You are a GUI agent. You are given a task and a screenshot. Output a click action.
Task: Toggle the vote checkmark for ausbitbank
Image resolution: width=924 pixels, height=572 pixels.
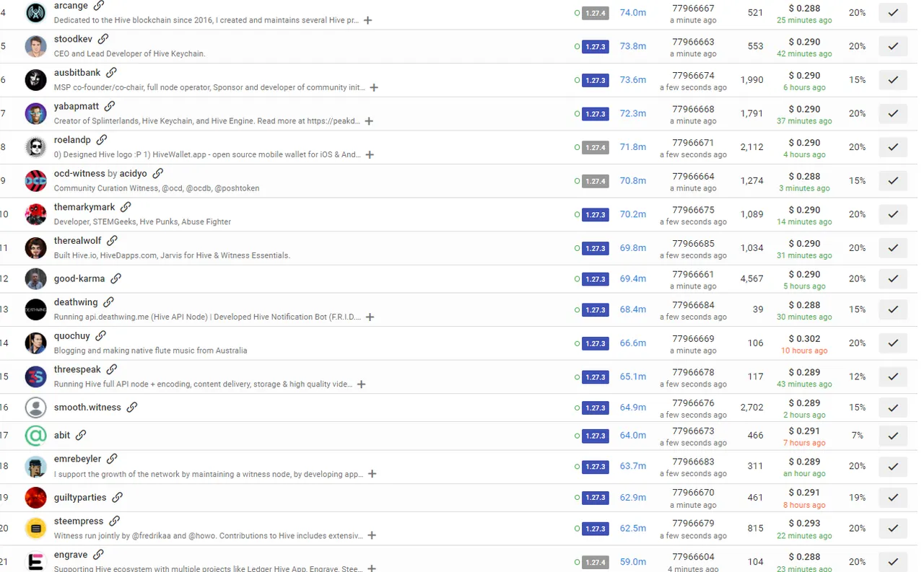click(893, 79)
